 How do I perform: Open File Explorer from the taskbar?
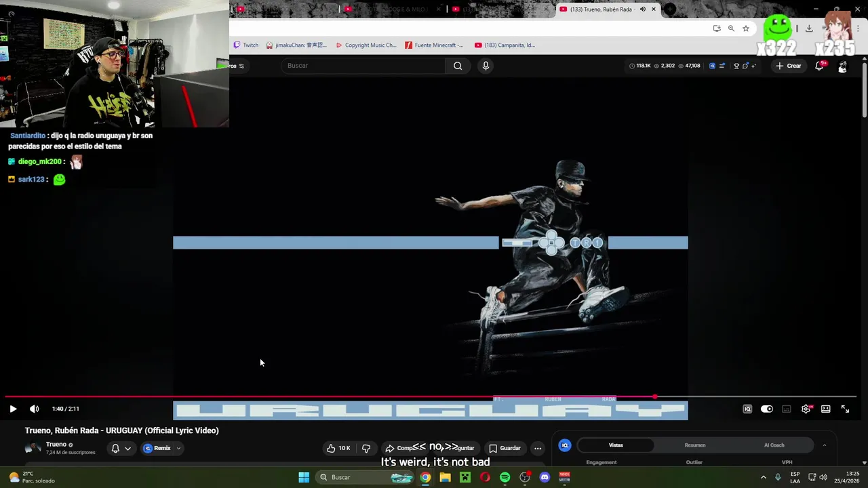445,477
